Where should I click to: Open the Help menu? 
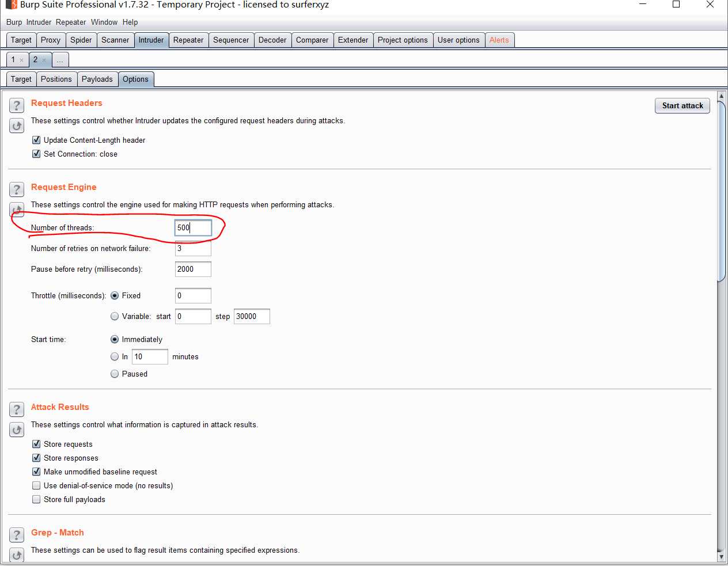[130, 22]
